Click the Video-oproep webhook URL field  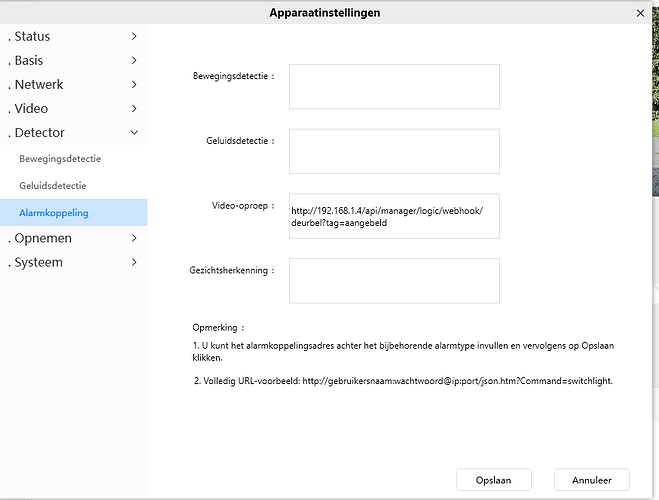point(394,217)
